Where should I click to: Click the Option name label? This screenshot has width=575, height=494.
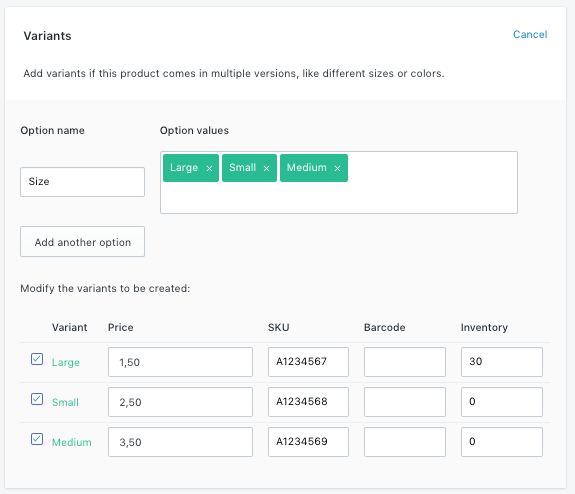tap(52, 131)
